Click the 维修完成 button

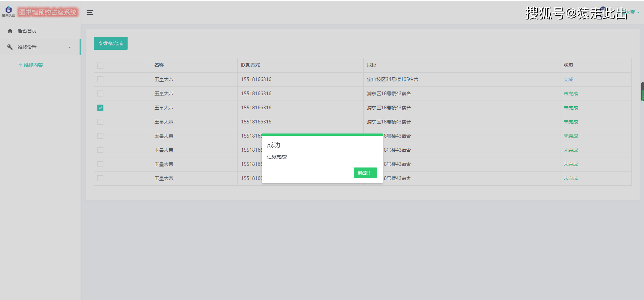point(110,43)
